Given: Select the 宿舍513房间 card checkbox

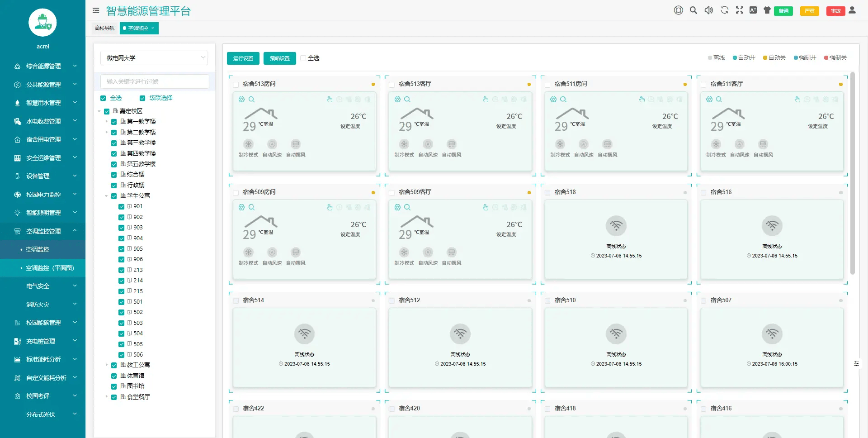Looking at the screenshot, I should 236,84.
